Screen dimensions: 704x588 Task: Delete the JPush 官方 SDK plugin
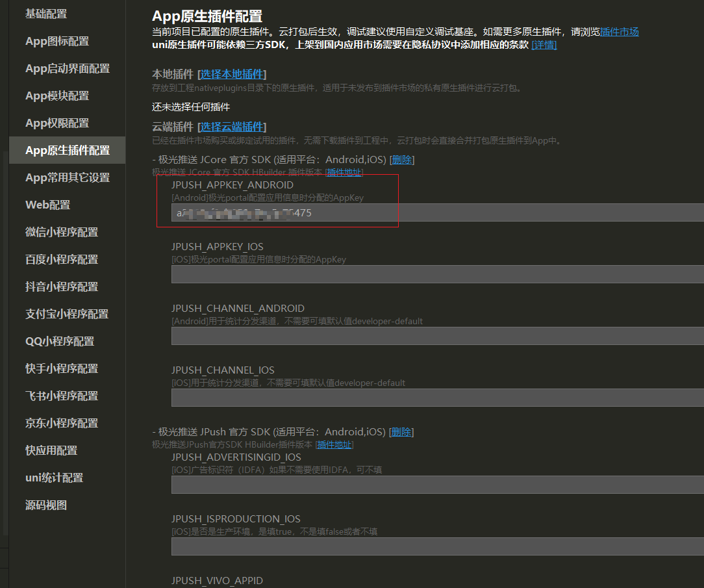(x=401, y=431)
